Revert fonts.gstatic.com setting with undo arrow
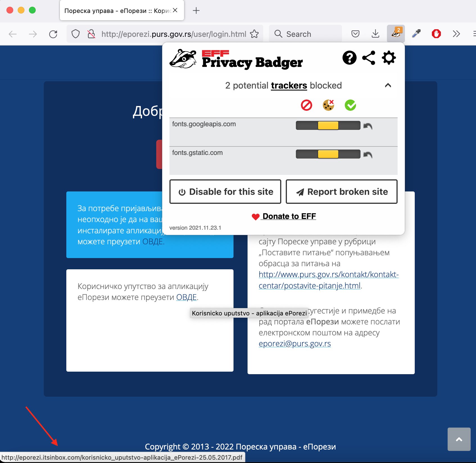This screenshot has height=463, width=476. (368, 155)
